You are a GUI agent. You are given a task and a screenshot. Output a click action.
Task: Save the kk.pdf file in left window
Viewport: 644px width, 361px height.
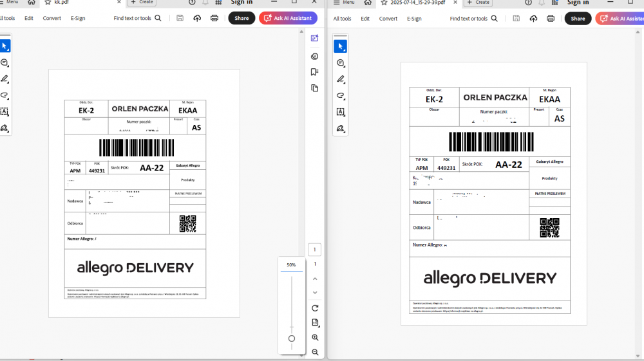tap(180, 18)
